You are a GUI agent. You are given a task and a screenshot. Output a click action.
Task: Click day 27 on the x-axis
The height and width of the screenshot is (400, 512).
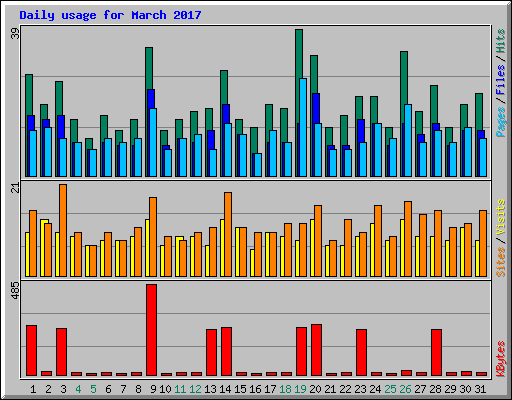(x=420, y=389)
